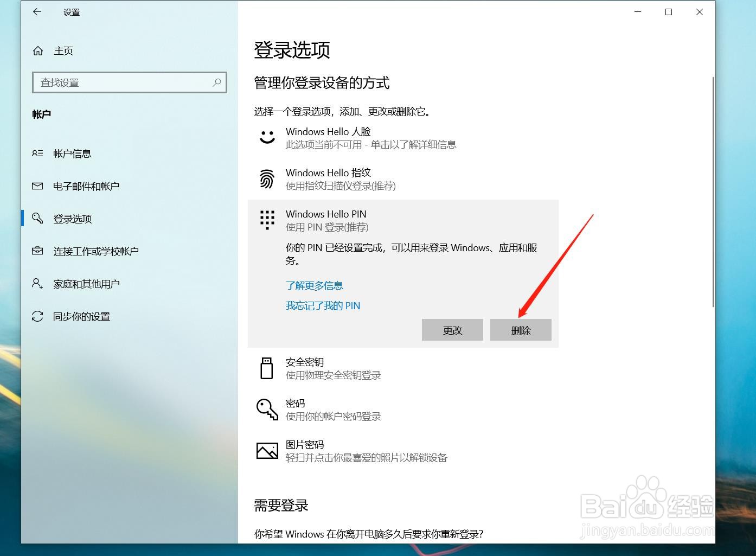The image size is (756, 556).
Task: Select 登录选项 in the sidebar
Action: [x=72, y=219]
